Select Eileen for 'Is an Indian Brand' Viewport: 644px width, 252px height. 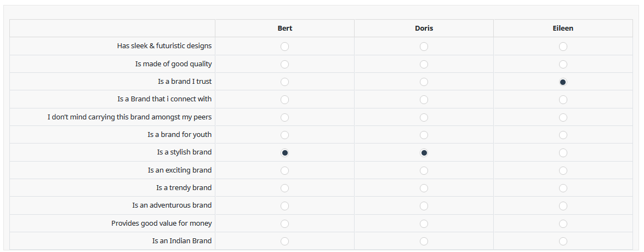[x=563, y=241]
